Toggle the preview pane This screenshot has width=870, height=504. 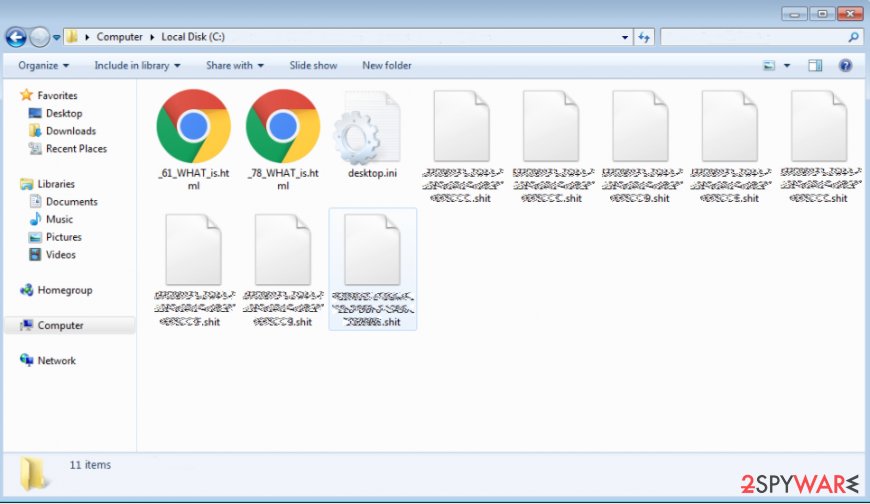815,66
